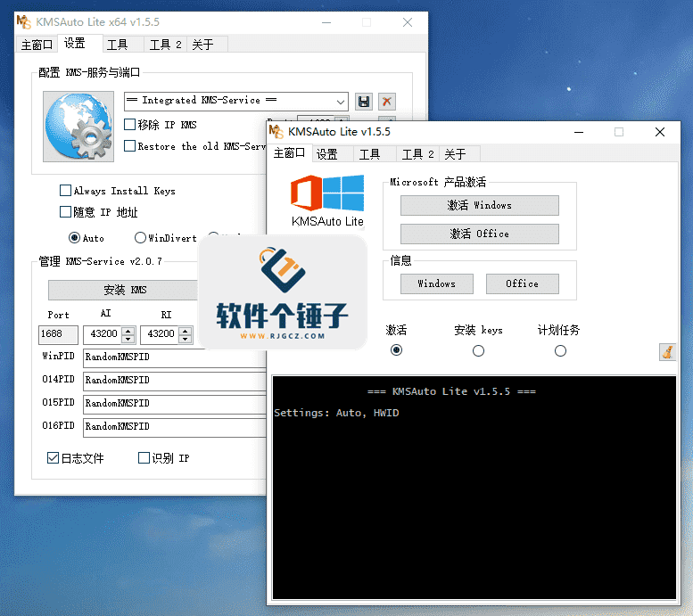Tick Restore the old KMS-Service checkbox
693x616 pixels.
click(x=129, y=146)
